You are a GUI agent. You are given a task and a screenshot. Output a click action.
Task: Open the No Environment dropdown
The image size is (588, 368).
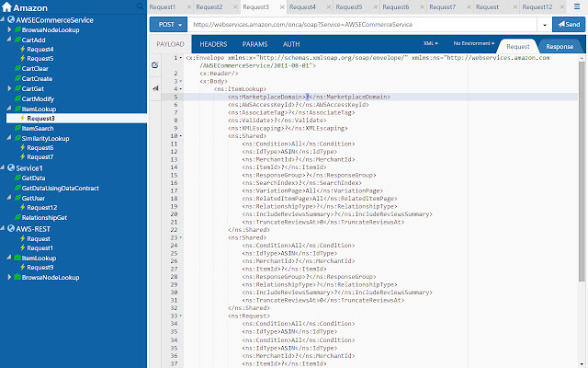472,43
